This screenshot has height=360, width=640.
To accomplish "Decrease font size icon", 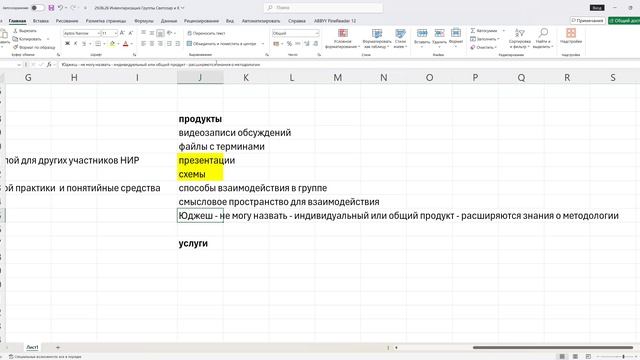I will click(131, 33).
